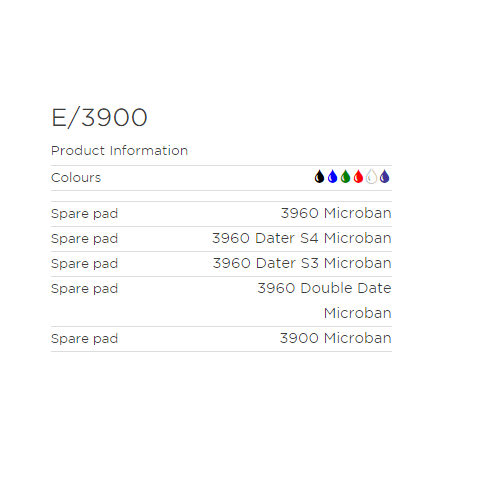Click Spare pad label beside Dater S3
Image resolution: width=500 pixels, height=498 pixels.
(85, 264)
